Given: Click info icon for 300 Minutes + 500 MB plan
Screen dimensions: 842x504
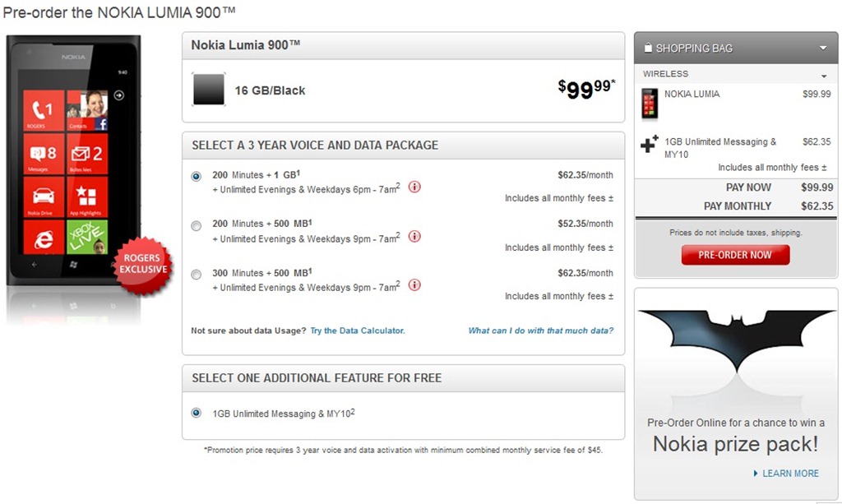Looking at the screenshot, I should [414, 285].
